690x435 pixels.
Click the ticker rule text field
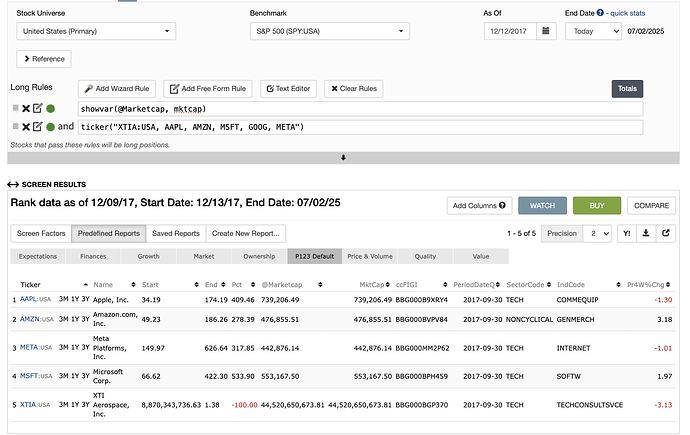[360, 127]
